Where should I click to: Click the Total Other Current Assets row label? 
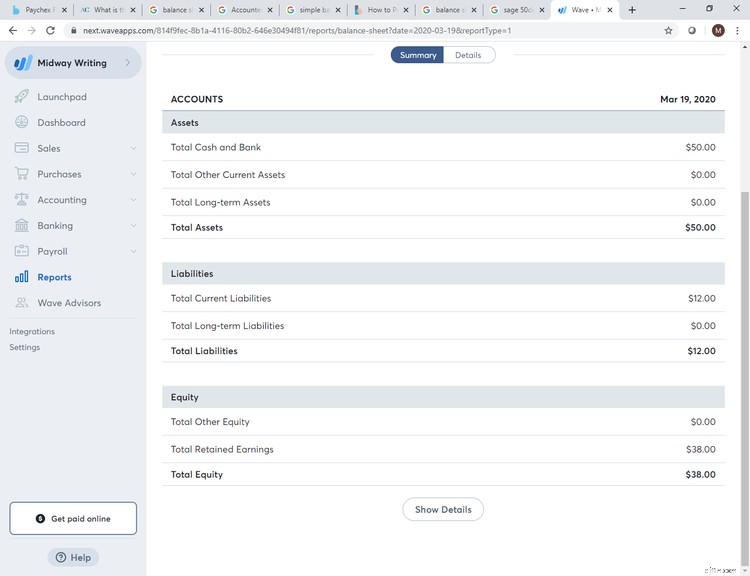click(228, 175)
